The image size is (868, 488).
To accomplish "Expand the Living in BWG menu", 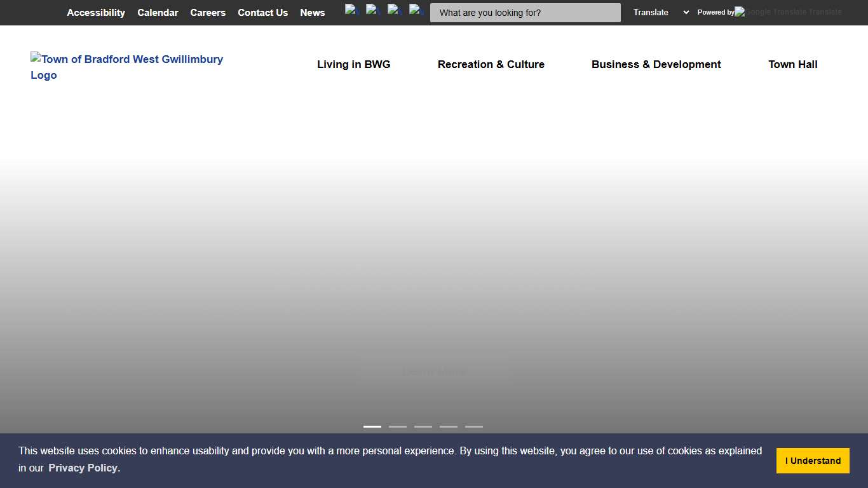I will pos(353,64).
